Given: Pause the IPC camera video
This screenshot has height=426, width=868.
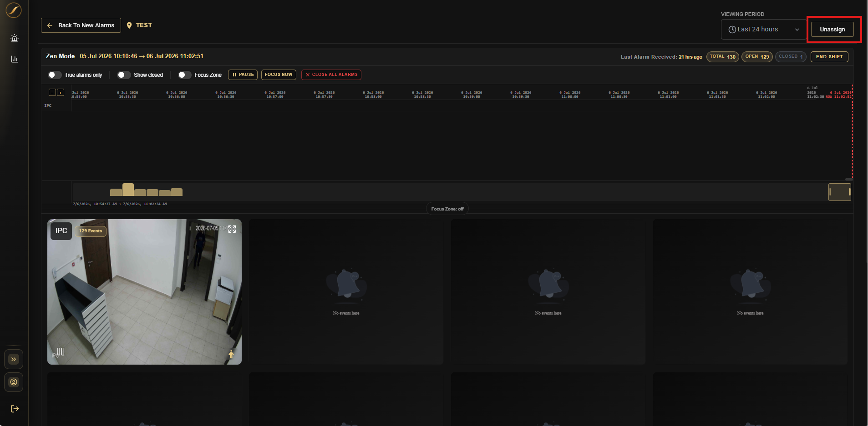Looking at the screenshot, I should click(61, 351).
